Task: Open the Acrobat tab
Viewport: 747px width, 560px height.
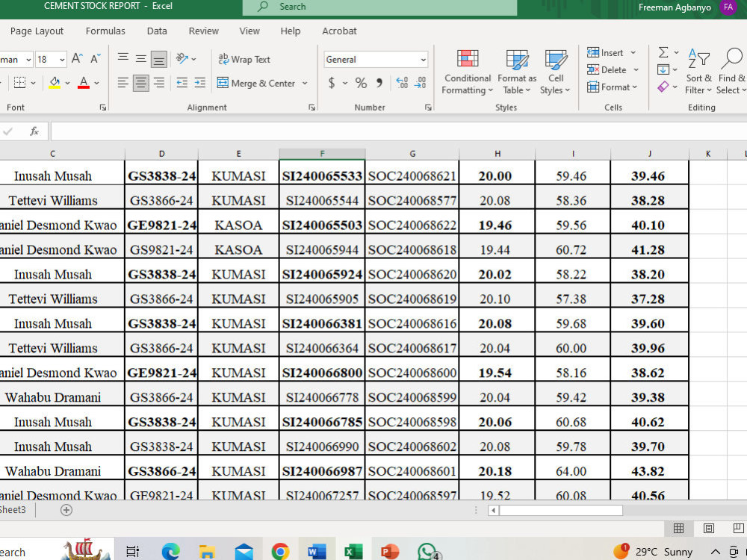Action: pyautogui.click(x=339, y=31)
